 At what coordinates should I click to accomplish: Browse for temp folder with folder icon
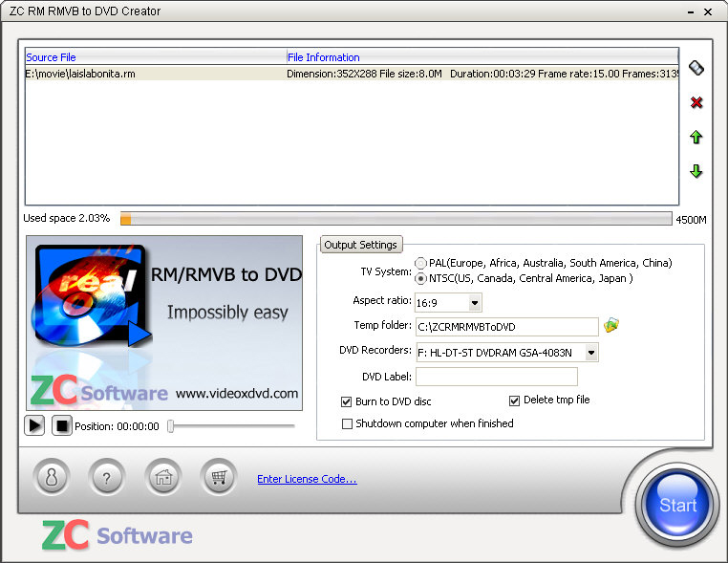coord(611,326)
